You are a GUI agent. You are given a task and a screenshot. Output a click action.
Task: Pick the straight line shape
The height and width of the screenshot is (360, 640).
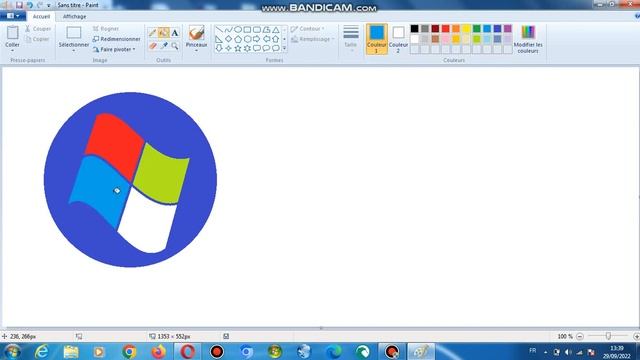[219, 30]
